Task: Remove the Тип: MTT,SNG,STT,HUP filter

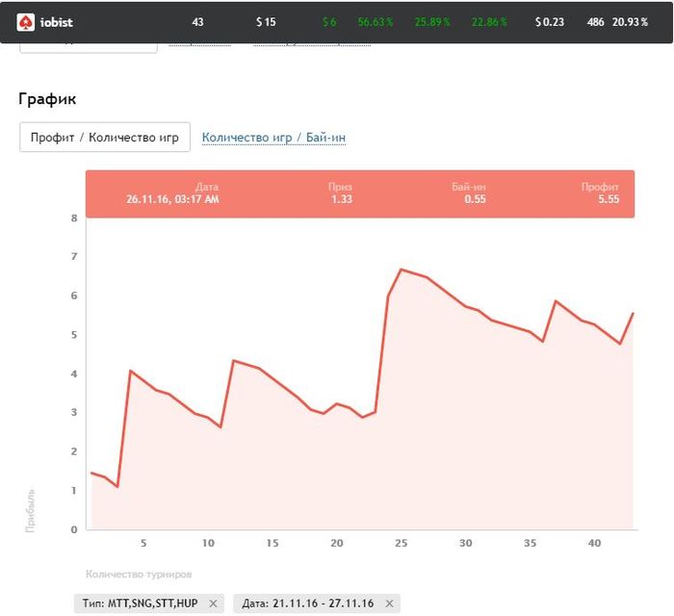Action: tap(214, 603)
